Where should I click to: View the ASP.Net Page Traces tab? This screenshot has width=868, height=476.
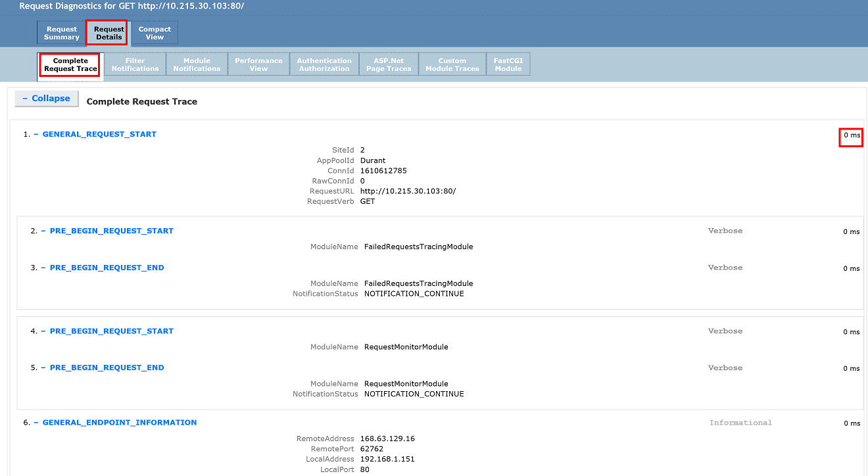(x=389, y=64)
